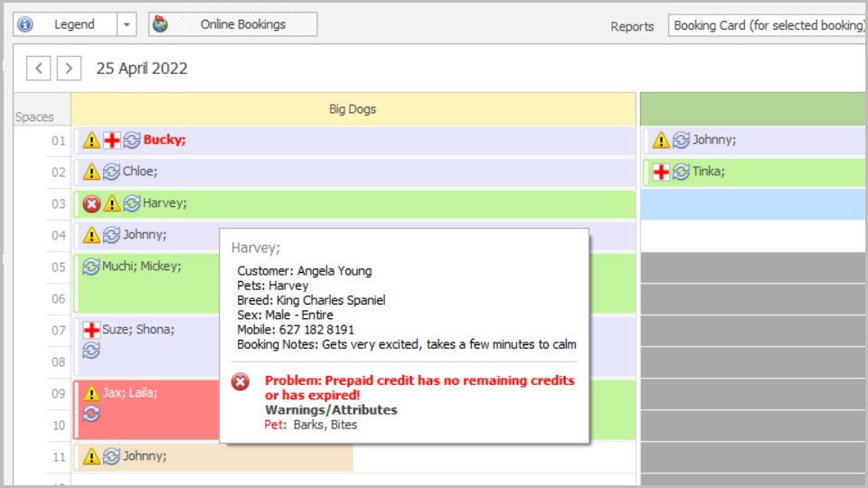The width and height of the screenshot is (868, 488).
Task: Select the Harvey booking in space 03
Action: pos(354,203)
